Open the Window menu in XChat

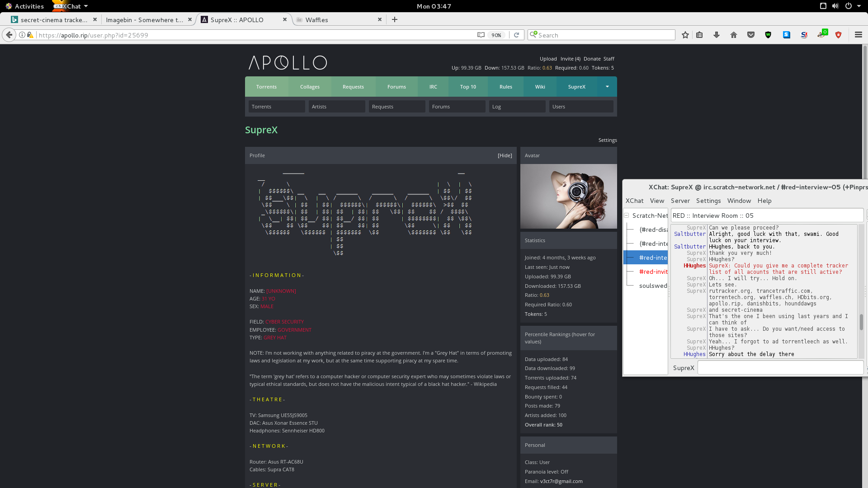click(739, 201)
